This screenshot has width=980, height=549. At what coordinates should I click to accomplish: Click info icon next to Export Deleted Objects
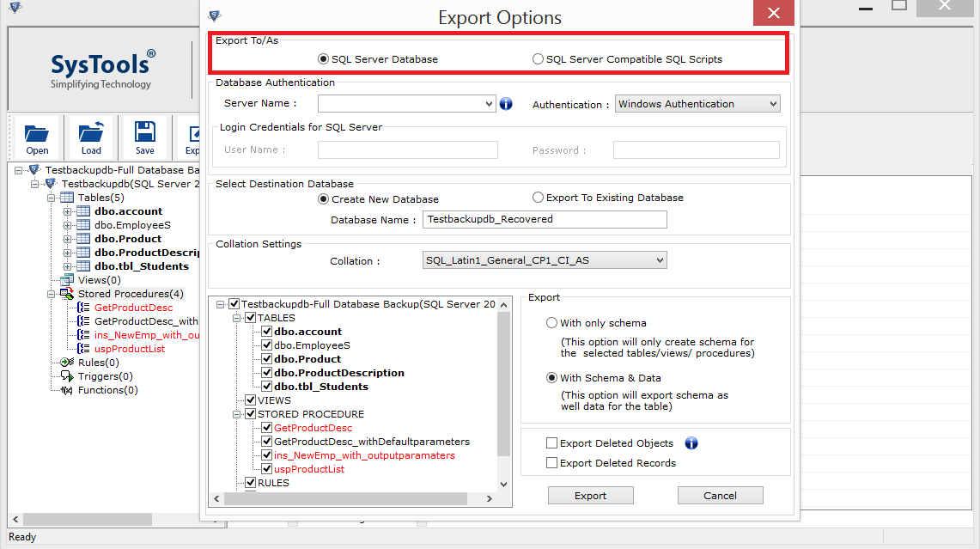(x=691, y=443)
